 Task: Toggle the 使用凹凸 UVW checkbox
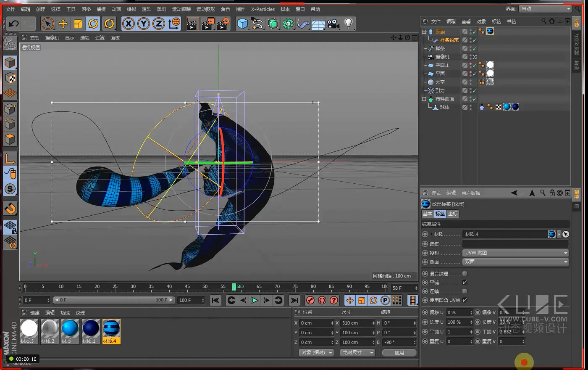point(465,300)
